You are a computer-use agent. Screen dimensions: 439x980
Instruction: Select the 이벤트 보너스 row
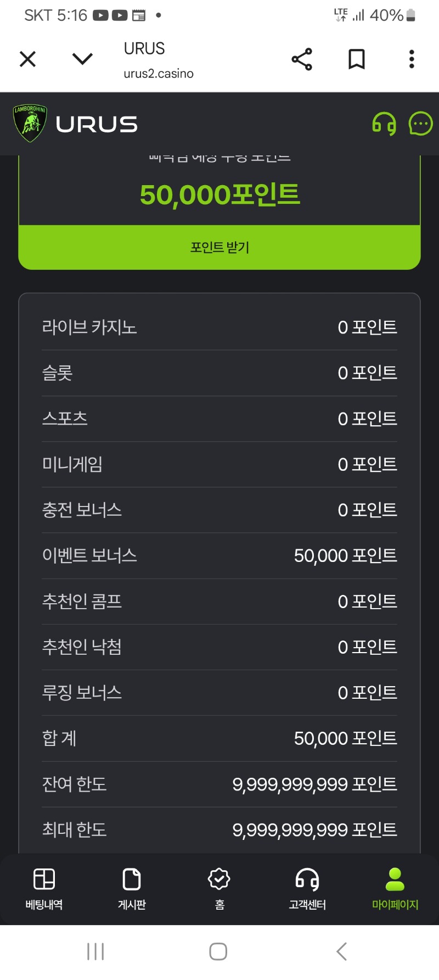pyautogui.click(x=219, y=555)
